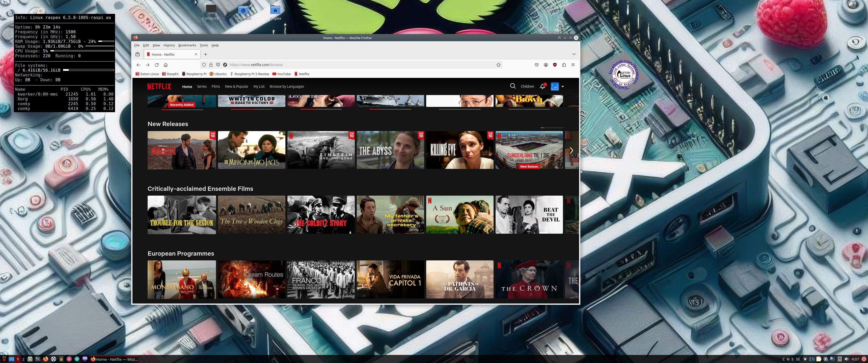The width and height of the screenshot is (868, 363).
Task: Reload the Netflix page
Action: [x=156, y=65]
